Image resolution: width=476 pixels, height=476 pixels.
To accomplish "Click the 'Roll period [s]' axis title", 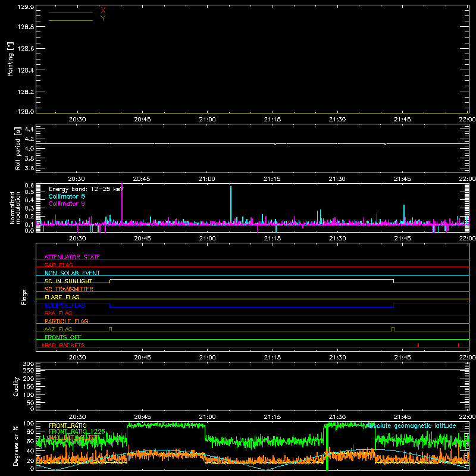I will point(18,148).
